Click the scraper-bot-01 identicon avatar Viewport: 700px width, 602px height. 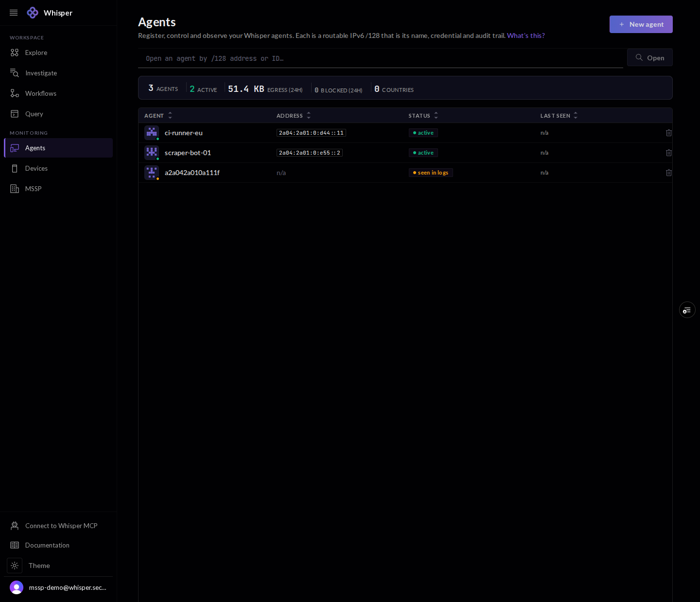pyautogui.click(x=152, y=153)
